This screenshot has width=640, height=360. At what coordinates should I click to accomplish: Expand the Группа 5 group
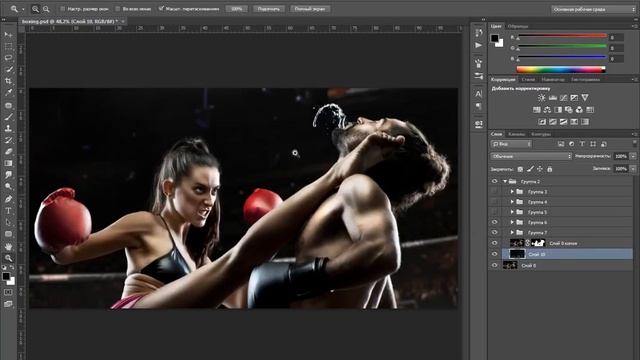(512, 212)
